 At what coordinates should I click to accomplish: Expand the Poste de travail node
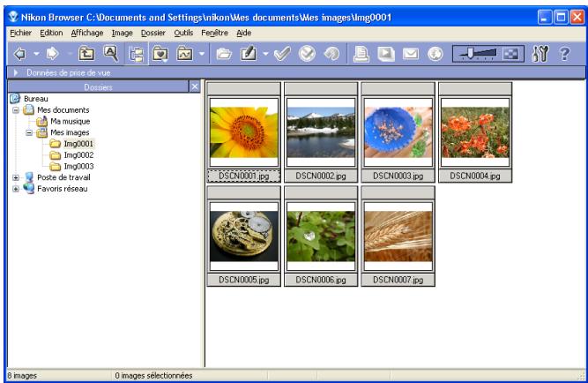(16, 177)
